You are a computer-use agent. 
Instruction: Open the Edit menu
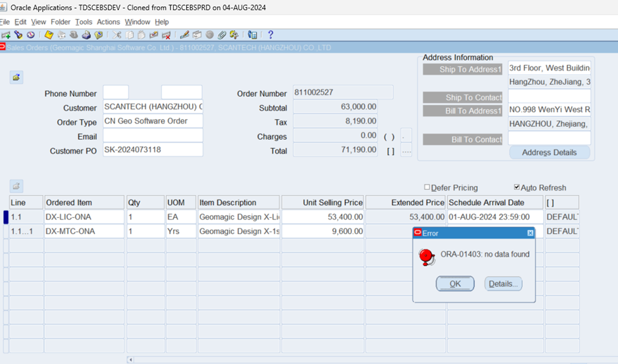tap(20, 22)
